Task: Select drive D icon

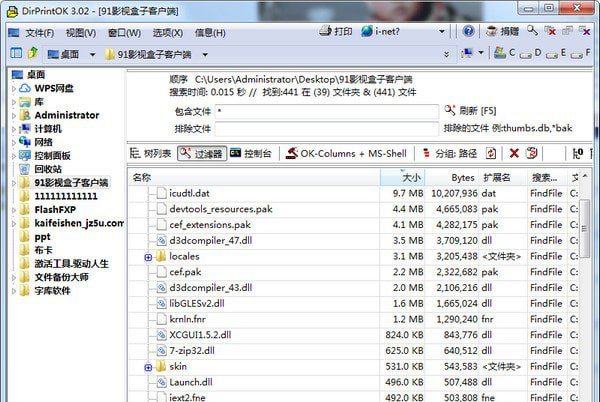Action: click(525, 54)
